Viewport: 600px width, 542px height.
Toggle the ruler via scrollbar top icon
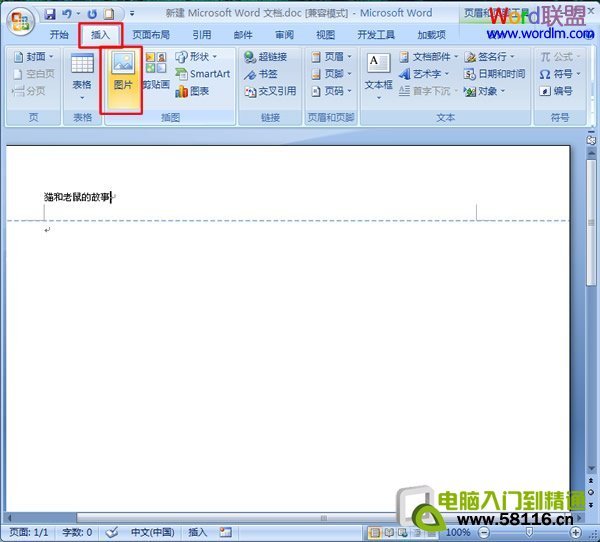pyautogui.click(x=591, y=140)
